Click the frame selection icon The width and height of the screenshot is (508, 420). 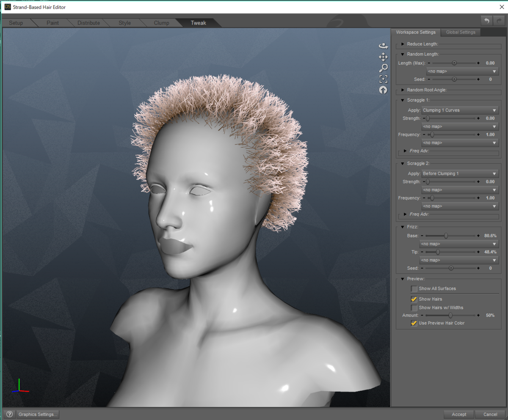point(383,79)
